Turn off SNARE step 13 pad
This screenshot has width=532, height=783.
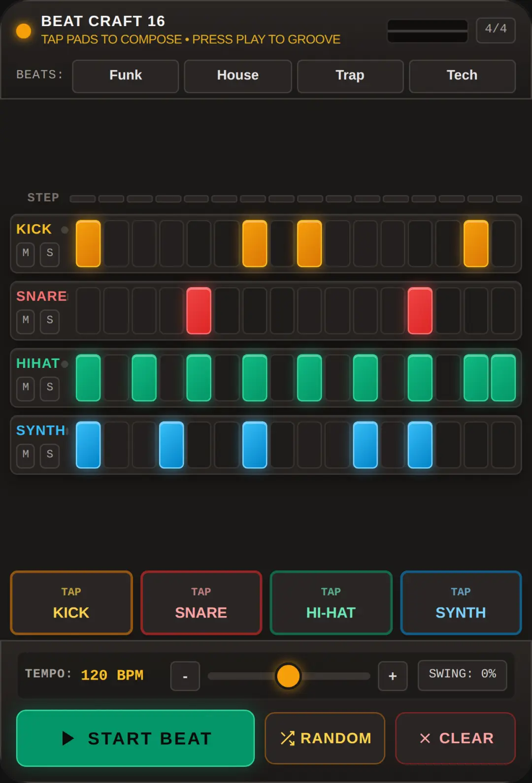coord(420,311)
